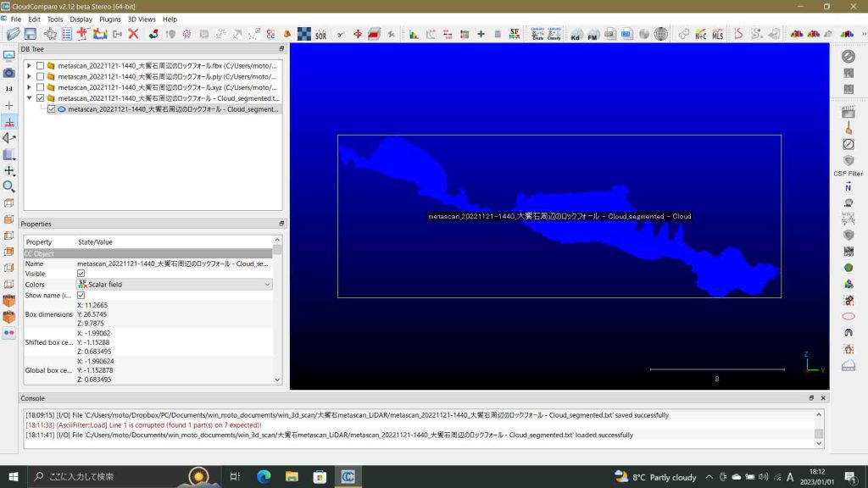
Task: Click the 1:1 zoom icon
Action: point(8,88)
